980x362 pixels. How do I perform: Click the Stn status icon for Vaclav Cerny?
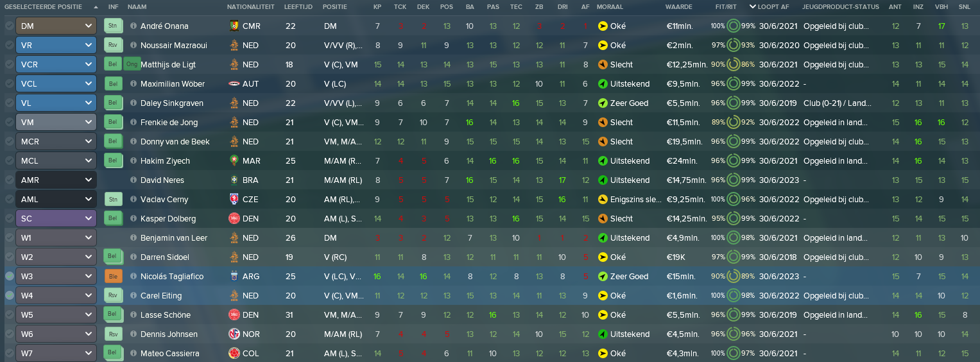(113, 200)
